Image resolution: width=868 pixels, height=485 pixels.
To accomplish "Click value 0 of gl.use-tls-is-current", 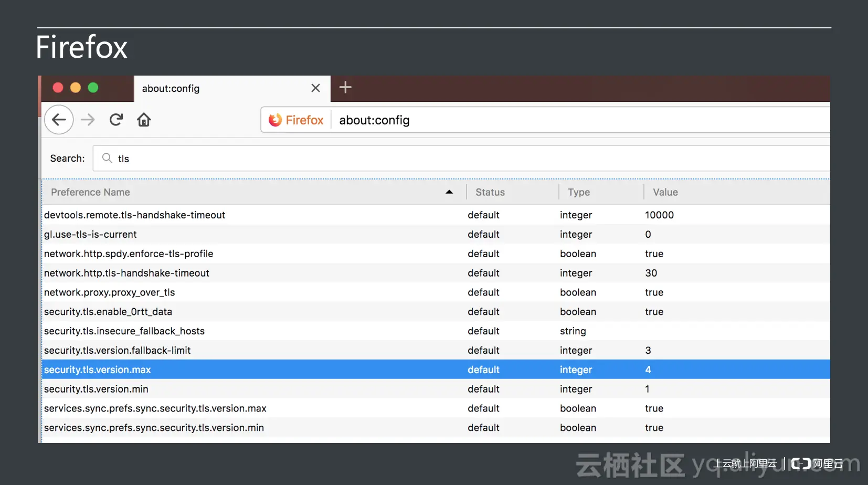I will [648, 235].
